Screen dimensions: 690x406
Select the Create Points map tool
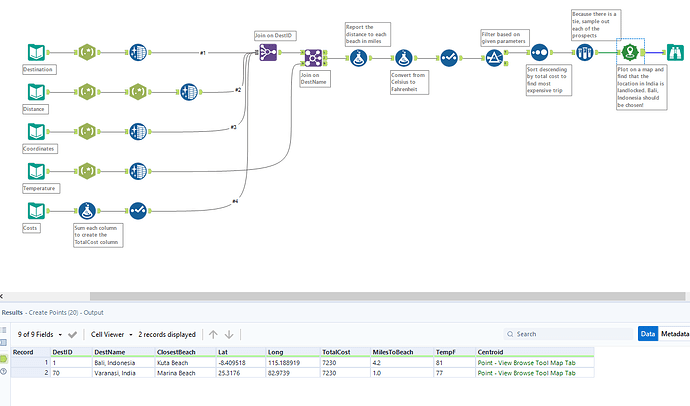pyautogui.click(x=629, y=52)
